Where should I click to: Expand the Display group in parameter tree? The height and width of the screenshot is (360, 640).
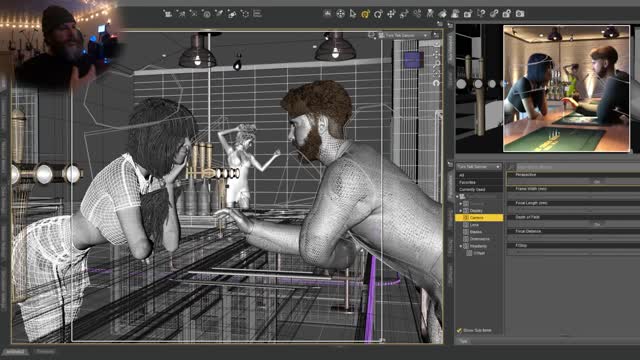pos(461,211)
